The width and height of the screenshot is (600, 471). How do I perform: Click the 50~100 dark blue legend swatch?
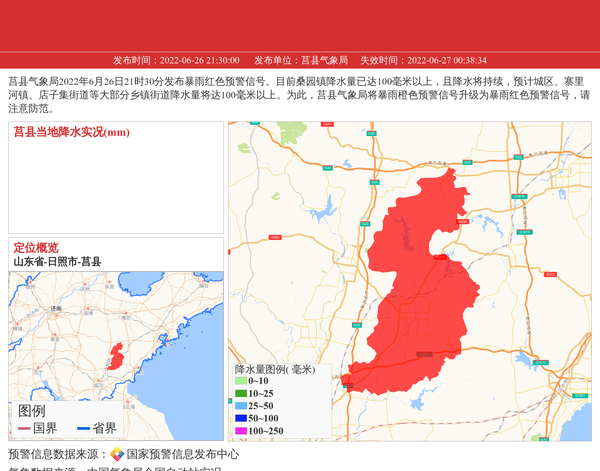point(241,419)
